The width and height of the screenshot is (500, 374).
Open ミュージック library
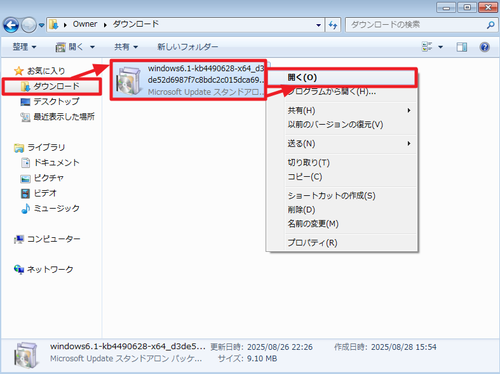57,209
